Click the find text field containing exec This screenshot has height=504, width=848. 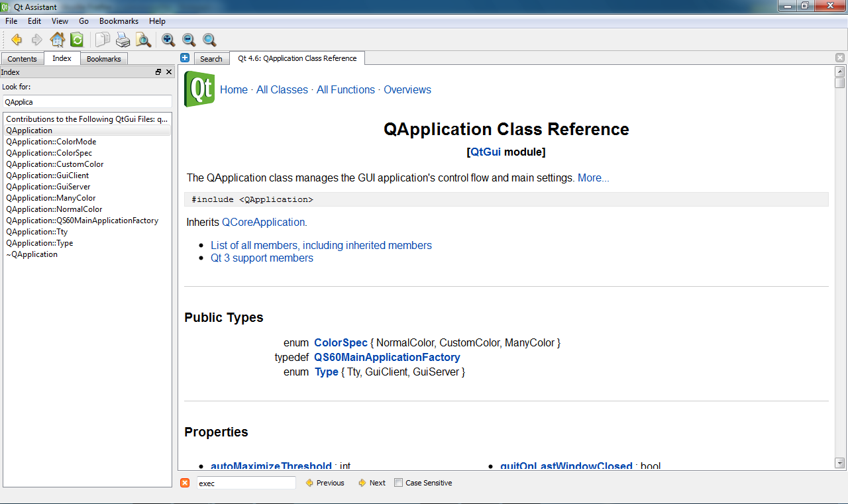pyautogui.click(x=246, y=483)
